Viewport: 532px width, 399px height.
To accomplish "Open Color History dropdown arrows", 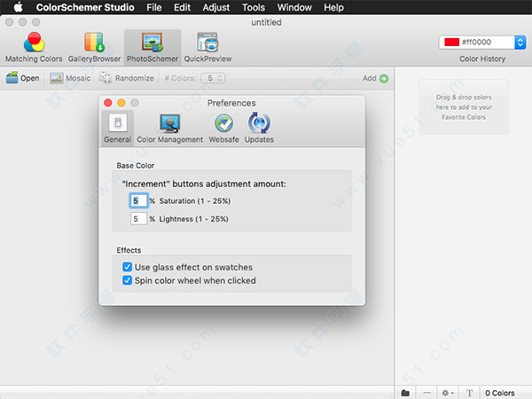I will [x=520, y=43].
